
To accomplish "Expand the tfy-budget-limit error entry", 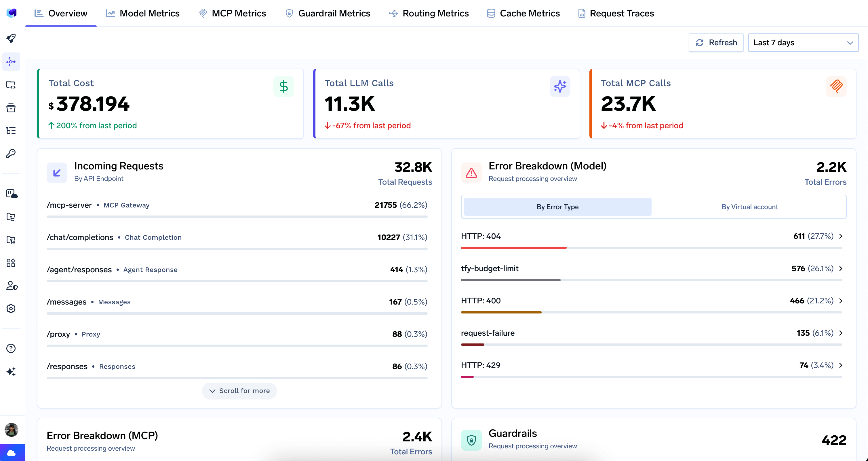I will [840, 269].
